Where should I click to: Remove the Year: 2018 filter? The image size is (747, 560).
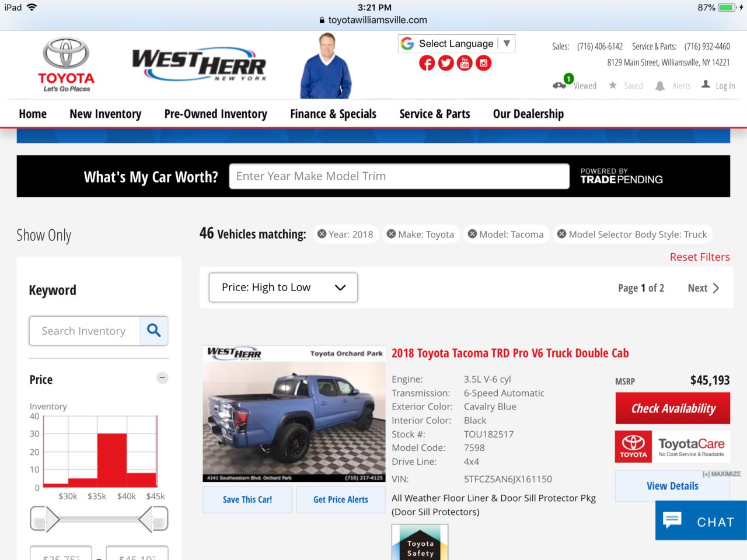click(322, 234)
